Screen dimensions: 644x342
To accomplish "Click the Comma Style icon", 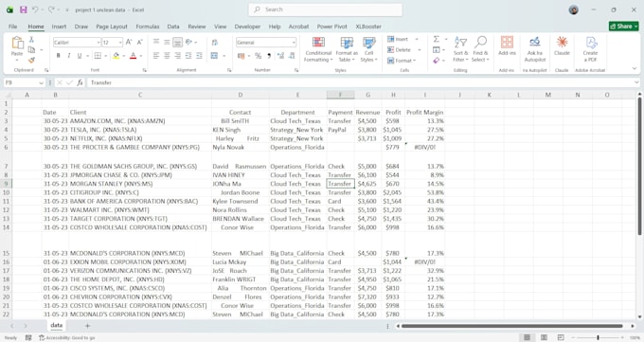I will pos(269,56).
